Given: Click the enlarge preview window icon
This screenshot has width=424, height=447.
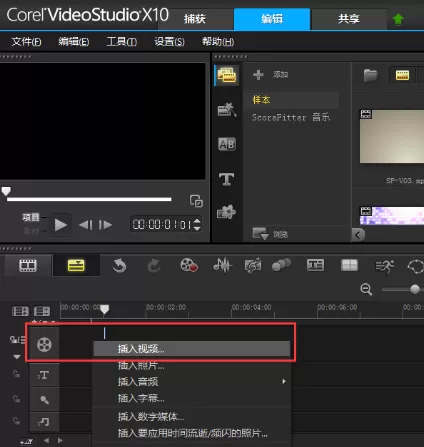Looking at the screenshot, I should pos(196,201).
